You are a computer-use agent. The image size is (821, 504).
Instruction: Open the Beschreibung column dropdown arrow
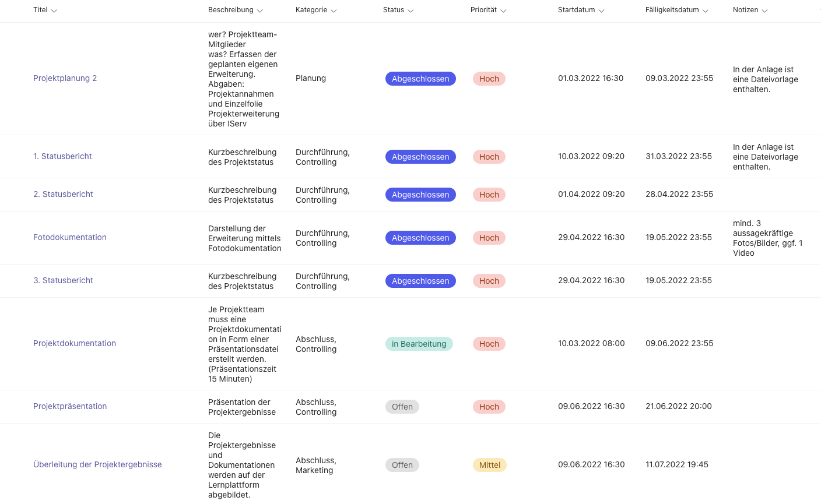260,10
